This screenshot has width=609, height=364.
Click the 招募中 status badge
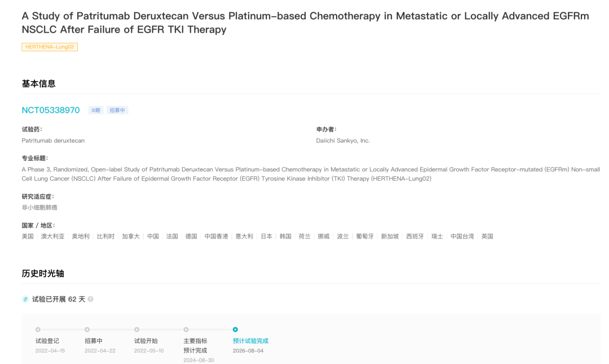click(x=117, y=110)
